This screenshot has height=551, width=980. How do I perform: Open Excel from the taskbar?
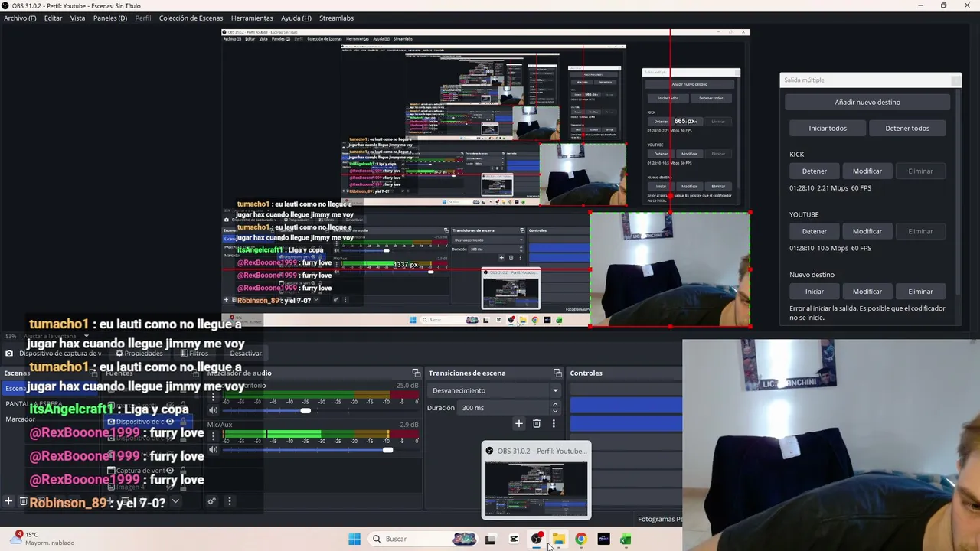pyautogui.click(x=626, y=539)
